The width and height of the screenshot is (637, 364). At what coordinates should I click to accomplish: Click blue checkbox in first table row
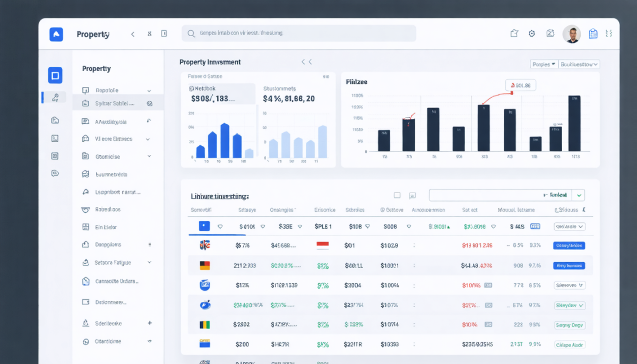[x=204, y=226]
